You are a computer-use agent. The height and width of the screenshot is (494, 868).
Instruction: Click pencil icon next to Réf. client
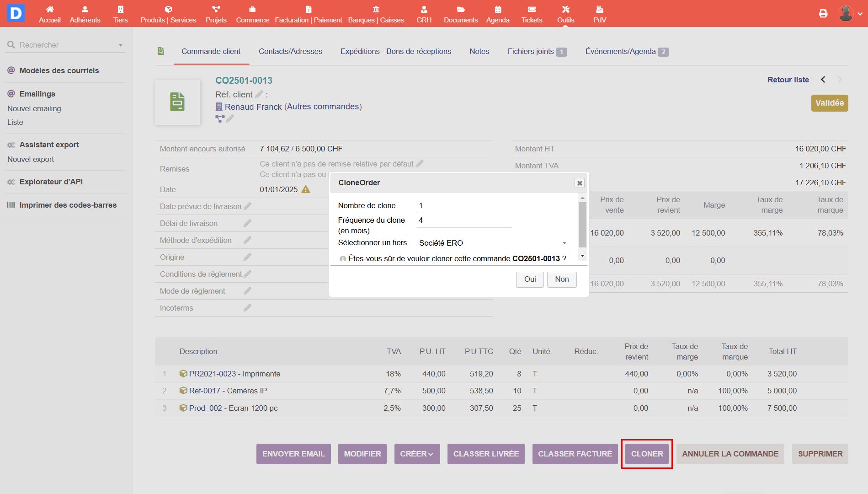click(x=259, y=94)
